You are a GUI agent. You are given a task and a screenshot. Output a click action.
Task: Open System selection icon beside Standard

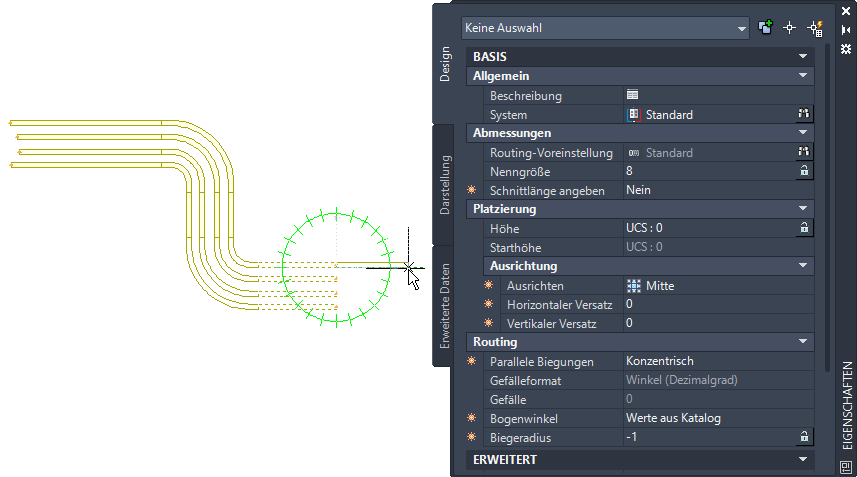pos(804,114)
